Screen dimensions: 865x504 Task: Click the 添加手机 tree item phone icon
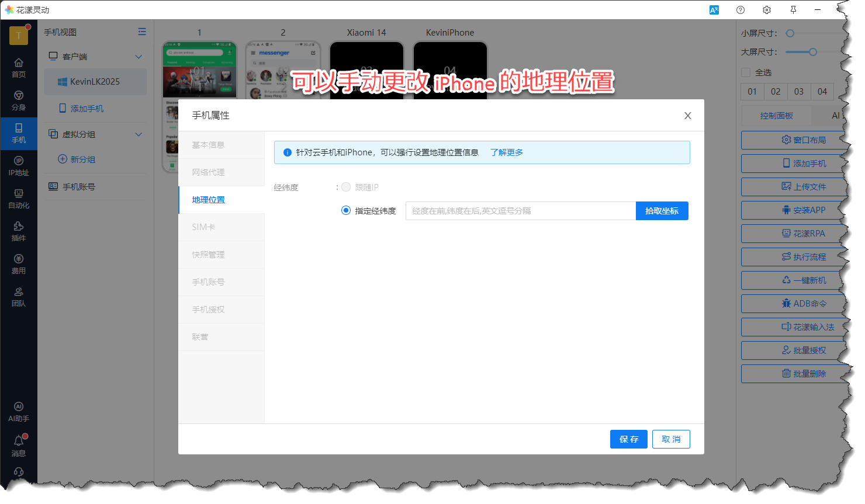coord(63,108)
